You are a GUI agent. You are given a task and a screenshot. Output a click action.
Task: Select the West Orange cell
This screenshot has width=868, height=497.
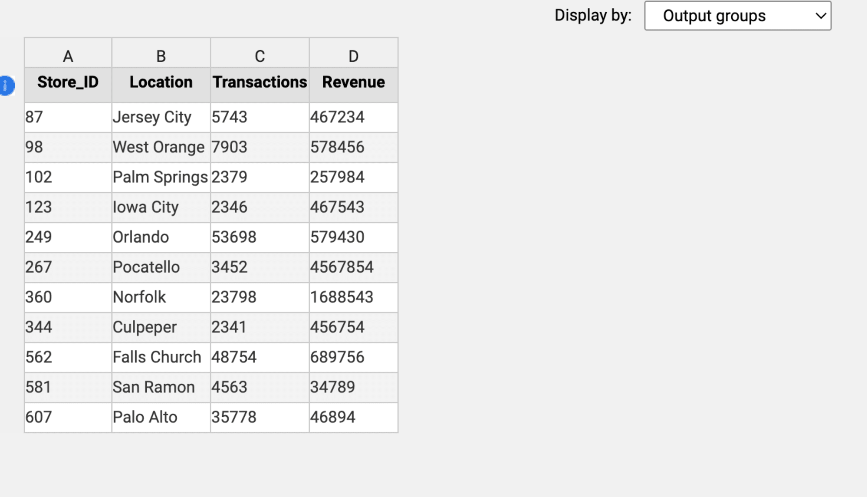pos(161,148)
